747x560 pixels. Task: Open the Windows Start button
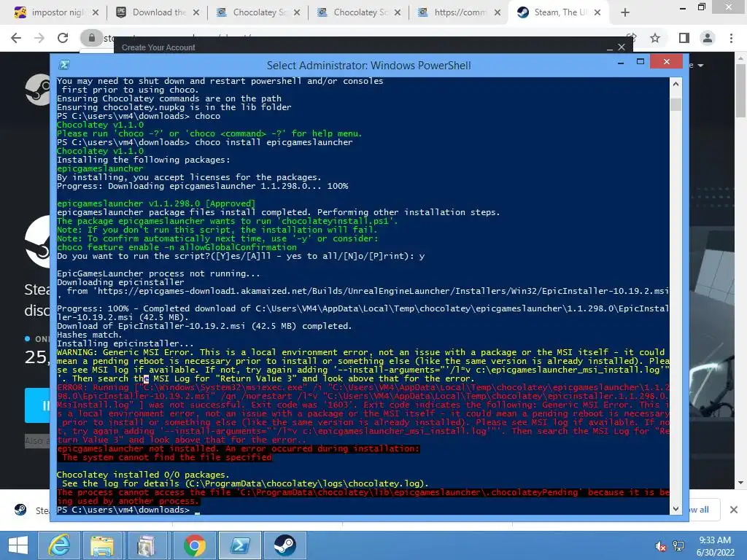pyautogui.click(x=18, y=545)
